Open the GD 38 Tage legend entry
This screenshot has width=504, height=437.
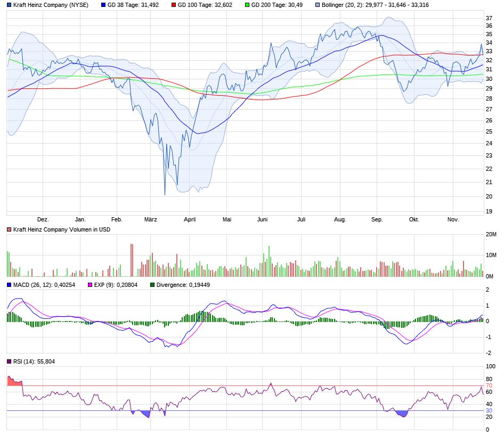pos(131,5)
